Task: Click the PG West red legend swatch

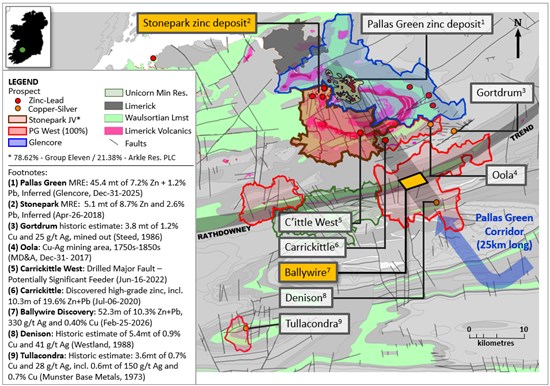Action: (17, 131)
